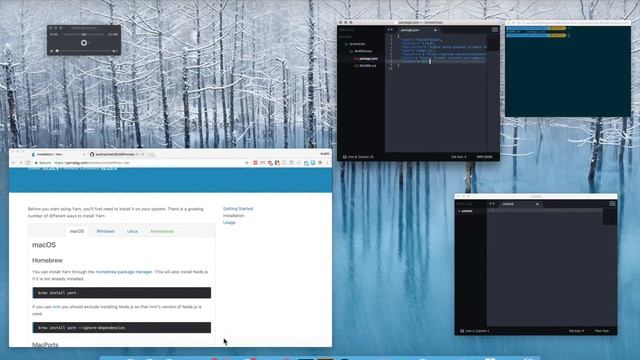
Task: Close the package.json editor tab
Action: coord(435,30)
